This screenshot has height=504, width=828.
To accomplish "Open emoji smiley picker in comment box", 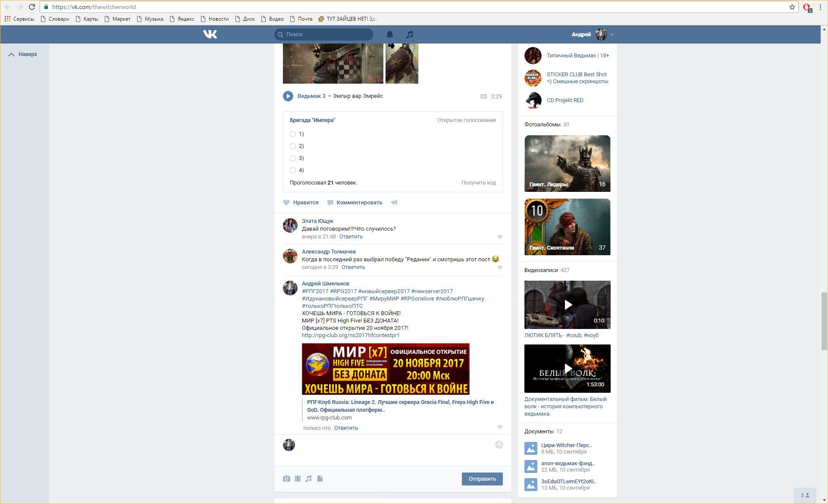I will pos(499,445).
